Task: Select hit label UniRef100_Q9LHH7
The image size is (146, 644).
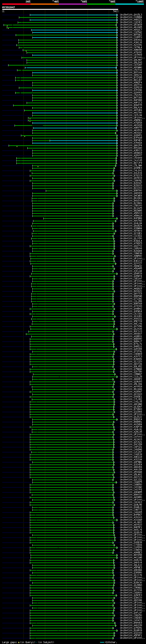Action: [131, 60]
